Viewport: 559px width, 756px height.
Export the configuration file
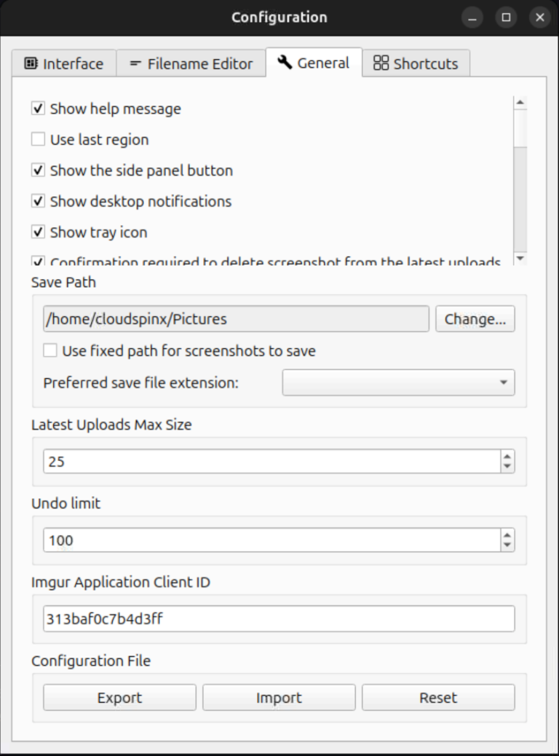pyautogui.click(x=119, y=697)
